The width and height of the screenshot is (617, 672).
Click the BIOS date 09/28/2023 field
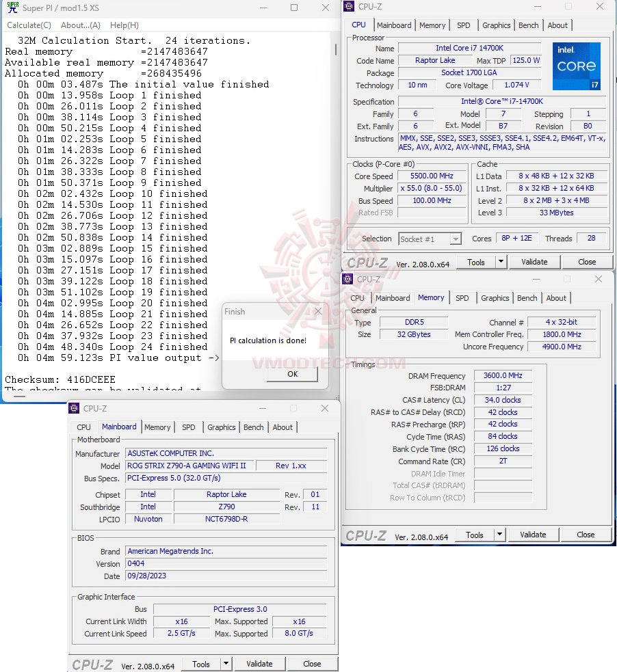point(226,576)
